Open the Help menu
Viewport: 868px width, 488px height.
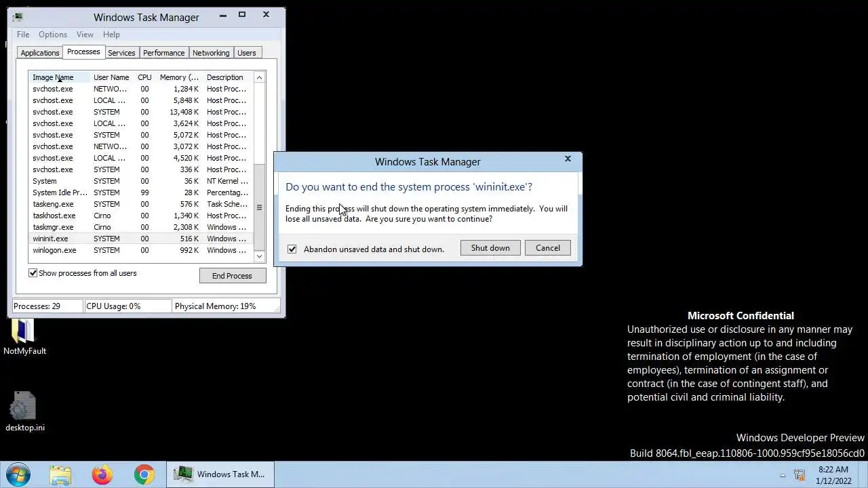pos(111,35)
